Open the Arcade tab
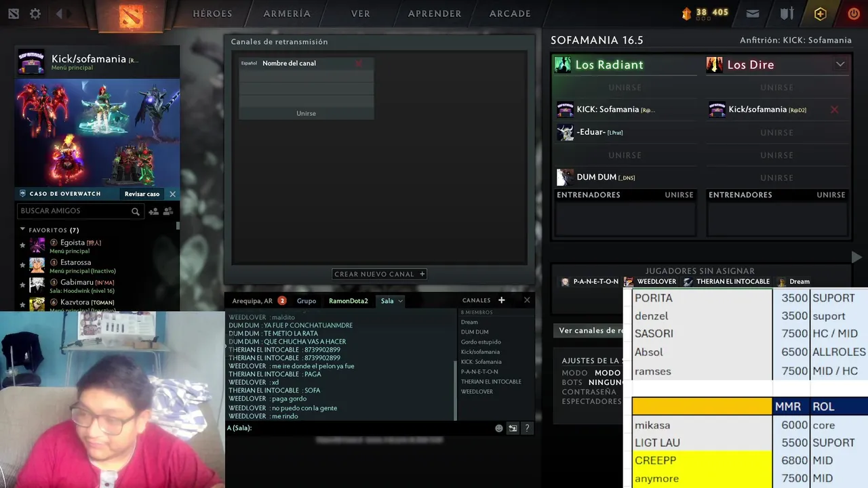The height and width of the screenshot is (488, 868). coord(510,14)
